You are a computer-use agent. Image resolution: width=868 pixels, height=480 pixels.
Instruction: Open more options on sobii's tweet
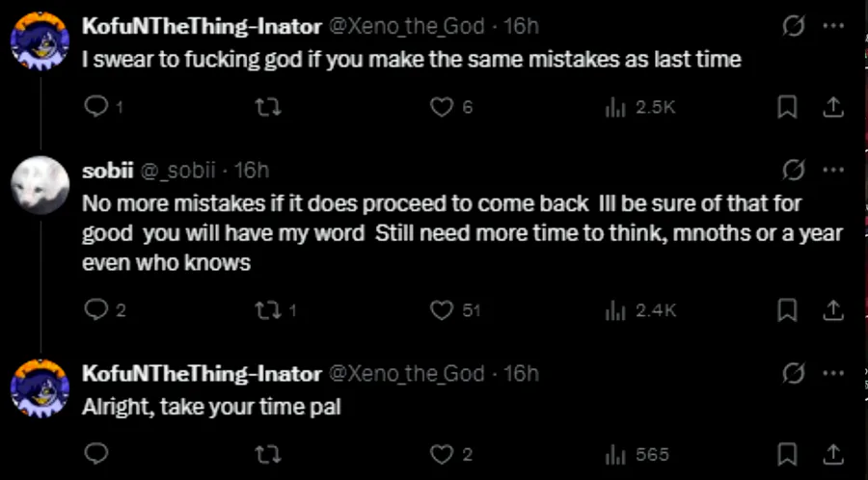tap(832, 171)
